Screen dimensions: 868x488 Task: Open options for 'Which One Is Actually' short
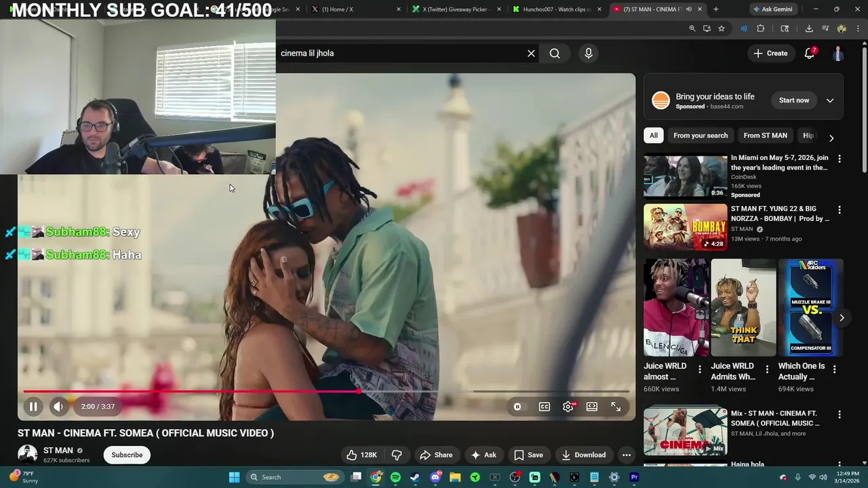tap(834, 369)
